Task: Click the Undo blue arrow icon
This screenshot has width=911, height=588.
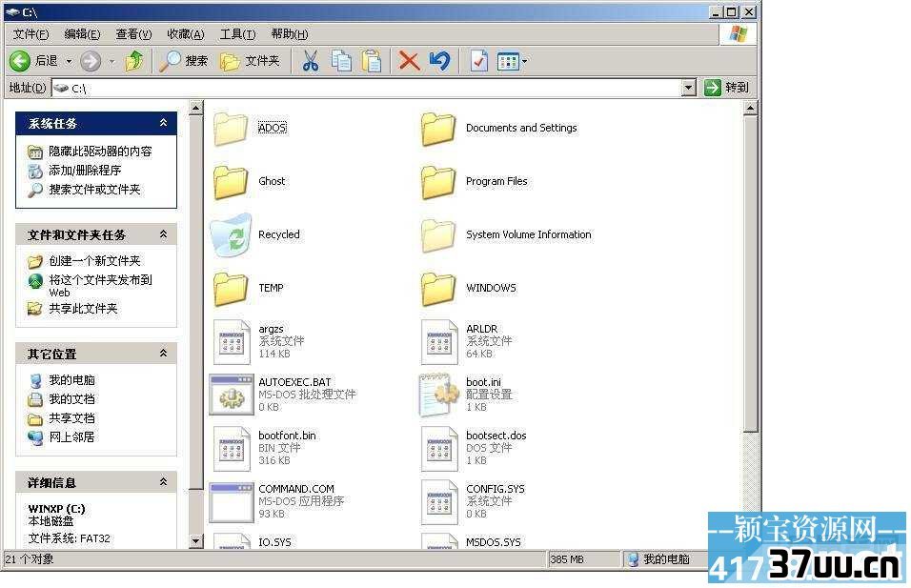Action: pos(440,60)
